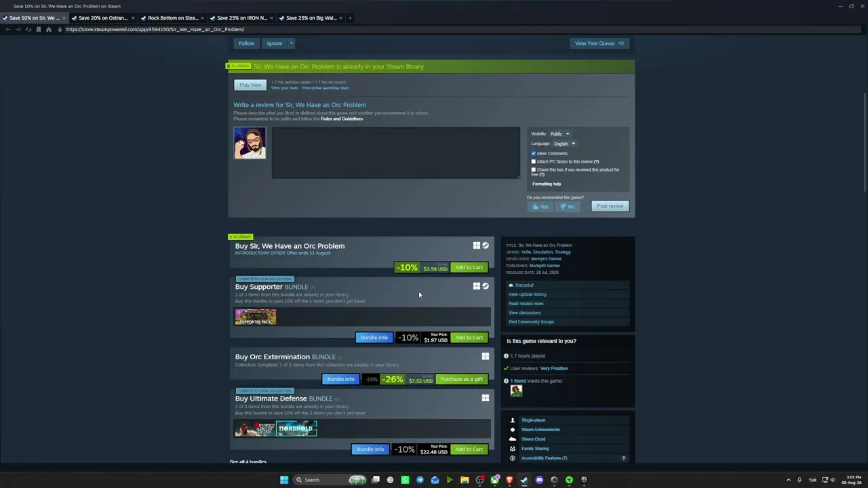This screenshot has width=868, height=488.
Task: Open the Visibility Public dropdown
Action: point(559,134)
